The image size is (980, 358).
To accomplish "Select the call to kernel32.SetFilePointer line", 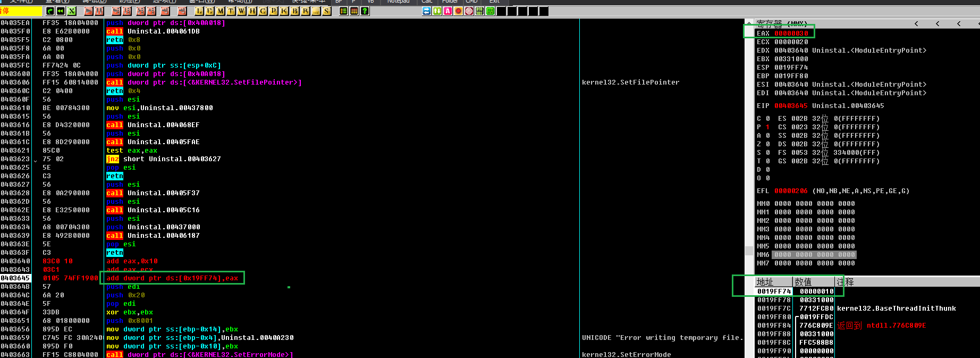I will pos(204,82).
